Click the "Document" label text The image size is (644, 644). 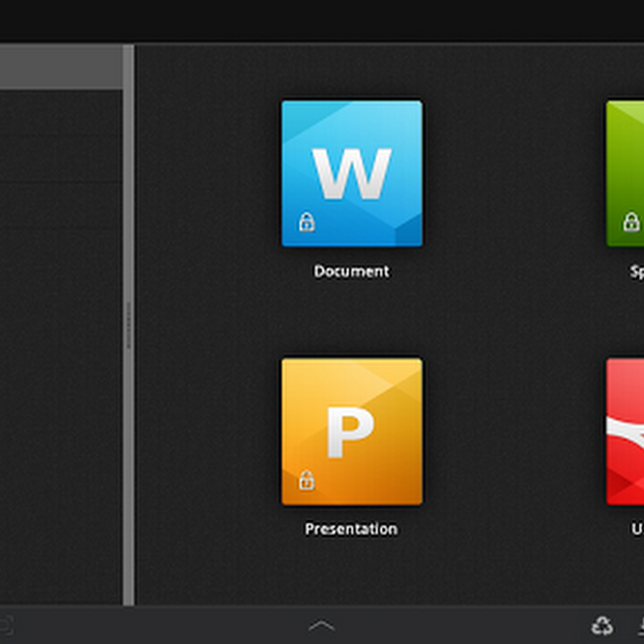[x=351, y=271]
